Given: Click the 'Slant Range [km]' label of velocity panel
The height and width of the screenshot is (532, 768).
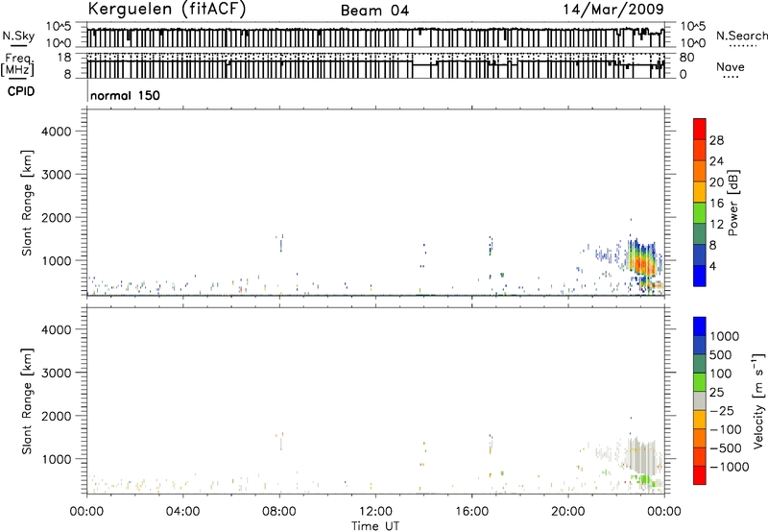Looking at the screenshot, I should tap(27, 401).
